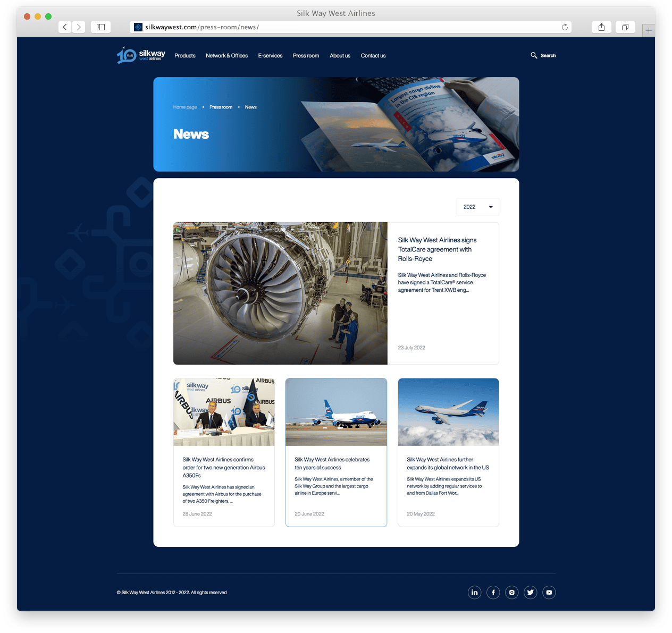Image resolution: width=672 pixels, height=633 pixels.
Task: Click the 20 May 2022 date
Action: pyautogui.click(x=421, y=514)
